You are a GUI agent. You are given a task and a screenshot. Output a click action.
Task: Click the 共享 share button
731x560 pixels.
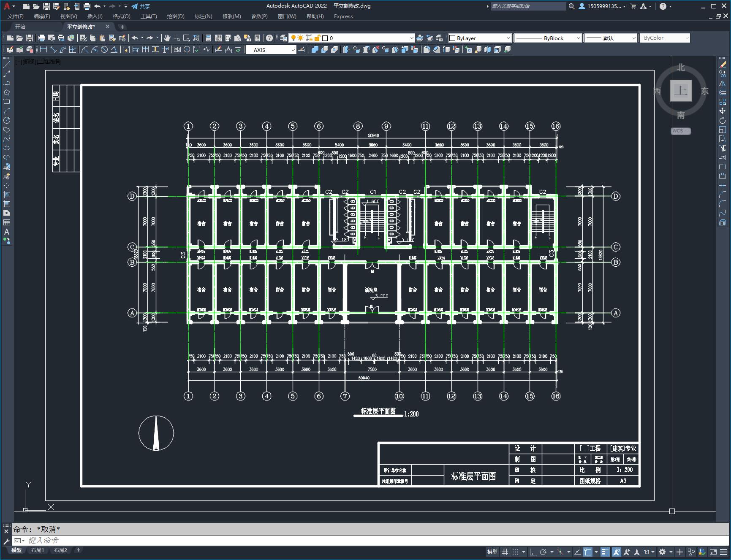click(x=141, y=6)
